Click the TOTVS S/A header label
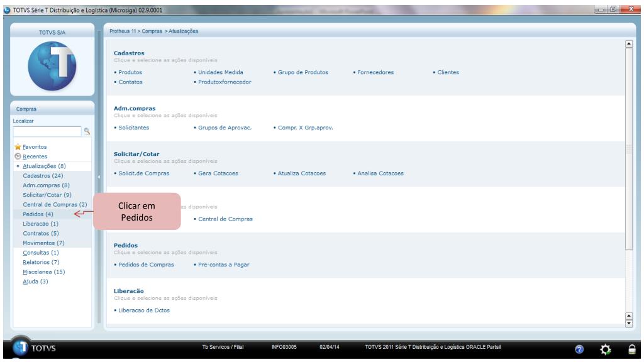The height and width of the screenshot is (362, 644). click(52, 33)
